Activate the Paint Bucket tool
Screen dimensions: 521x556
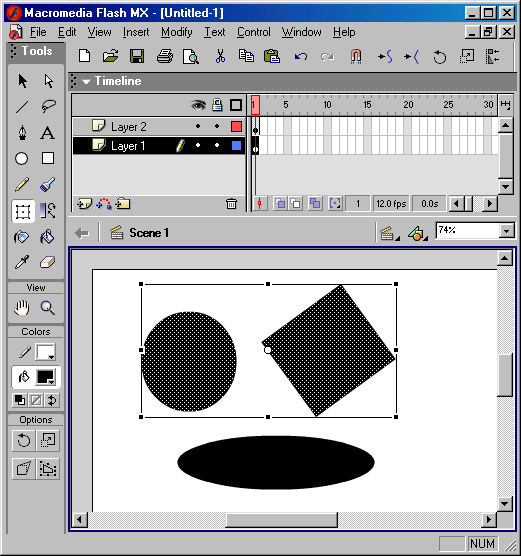[48, 237]
